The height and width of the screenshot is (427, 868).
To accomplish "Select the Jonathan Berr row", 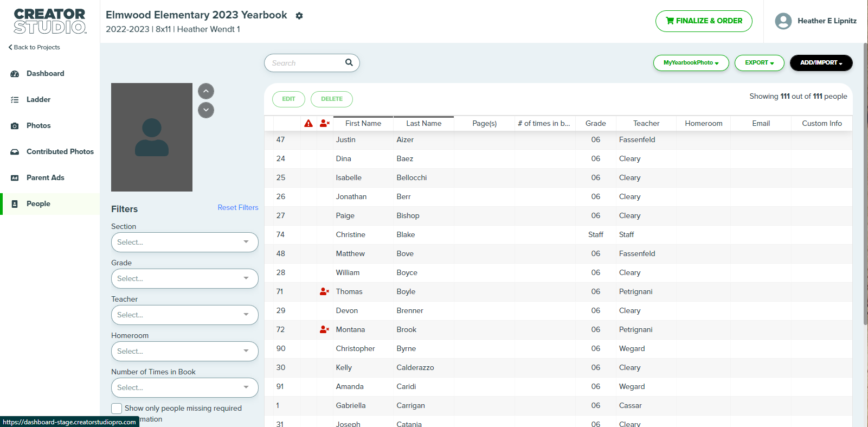I will tap(558, 197).
